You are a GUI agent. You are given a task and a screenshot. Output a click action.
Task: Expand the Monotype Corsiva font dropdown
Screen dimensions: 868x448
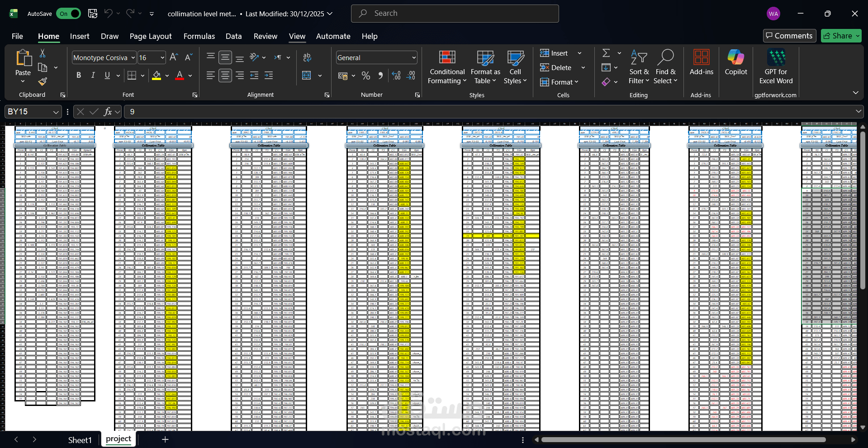[x=133, y=58]
